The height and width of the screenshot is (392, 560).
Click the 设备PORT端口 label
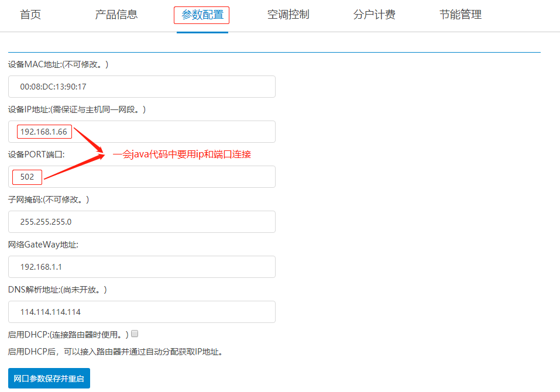(x=36, y=154)
